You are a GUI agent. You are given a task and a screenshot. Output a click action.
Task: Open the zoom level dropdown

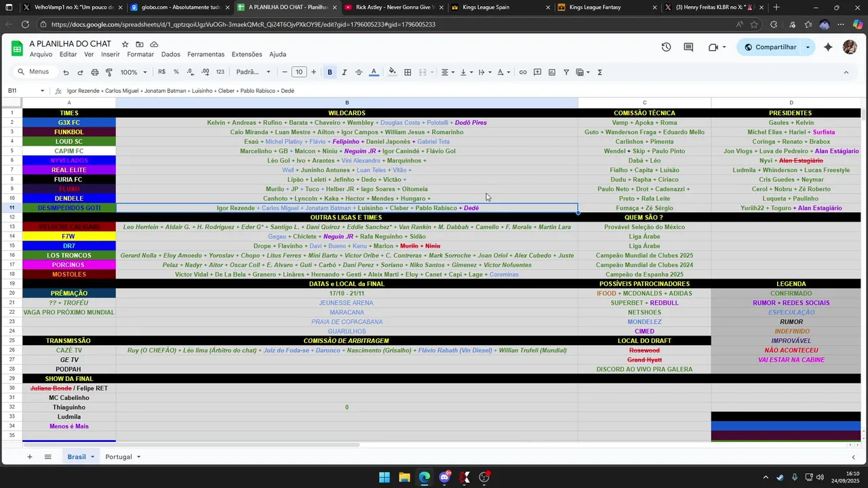(x=134, y=73)
